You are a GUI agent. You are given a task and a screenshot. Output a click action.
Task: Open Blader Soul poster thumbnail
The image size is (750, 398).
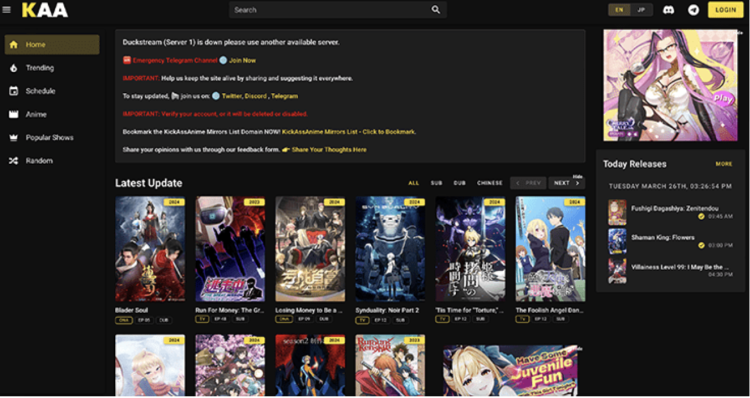click(x=150, y=249)
